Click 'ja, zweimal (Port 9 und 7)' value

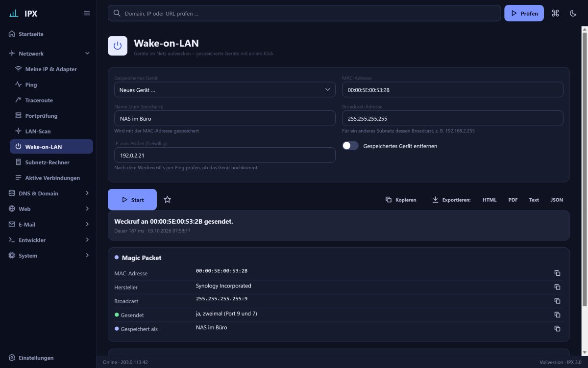coord(226,313)
